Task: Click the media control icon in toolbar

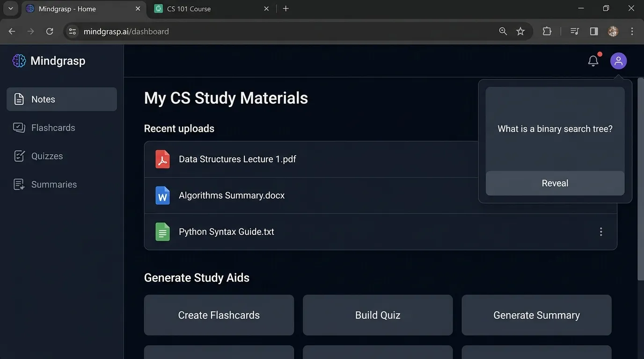Action: tap(575, 31)
